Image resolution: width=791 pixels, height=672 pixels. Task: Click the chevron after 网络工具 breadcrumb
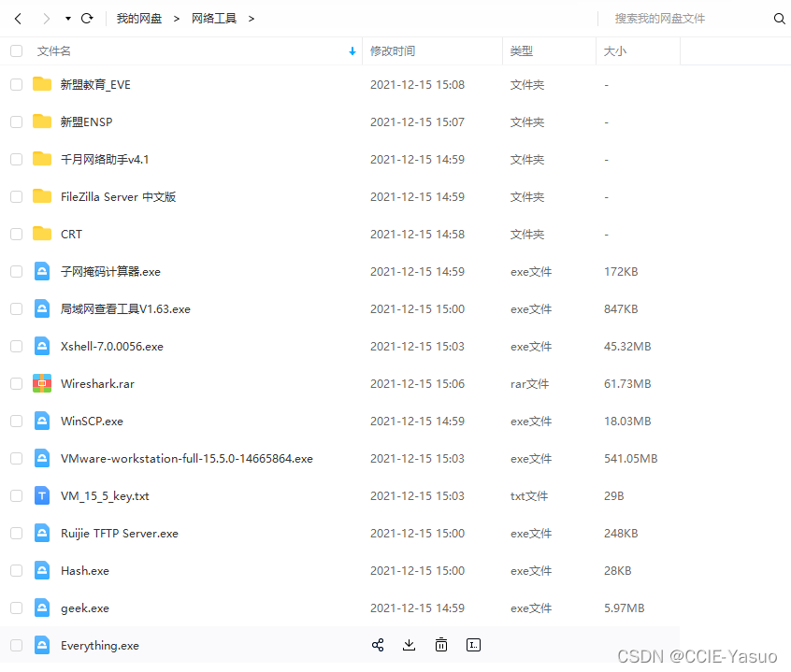pyautogui.click(x=250, y=18)
